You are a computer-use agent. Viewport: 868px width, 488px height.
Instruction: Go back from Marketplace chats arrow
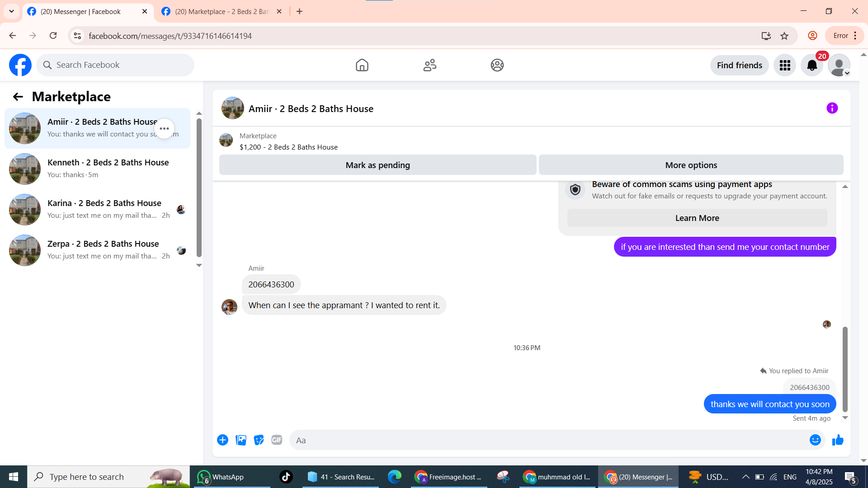18,97
